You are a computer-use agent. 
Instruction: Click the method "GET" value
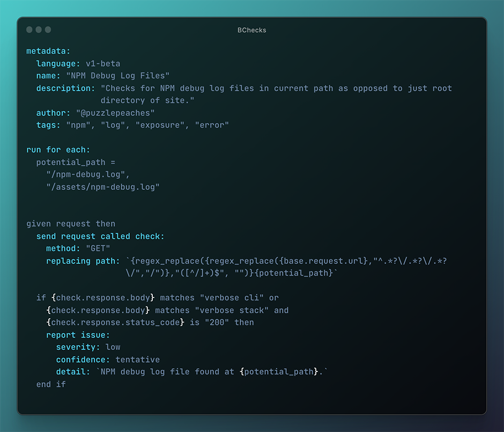point(98,248)
